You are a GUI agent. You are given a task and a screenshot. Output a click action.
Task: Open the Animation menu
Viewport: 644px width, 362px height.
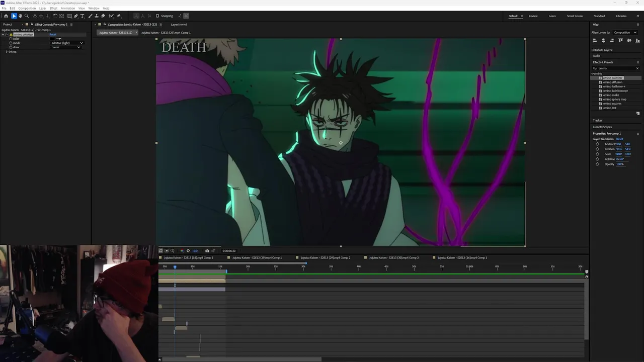pyautogui.click(x=68, y=8)
